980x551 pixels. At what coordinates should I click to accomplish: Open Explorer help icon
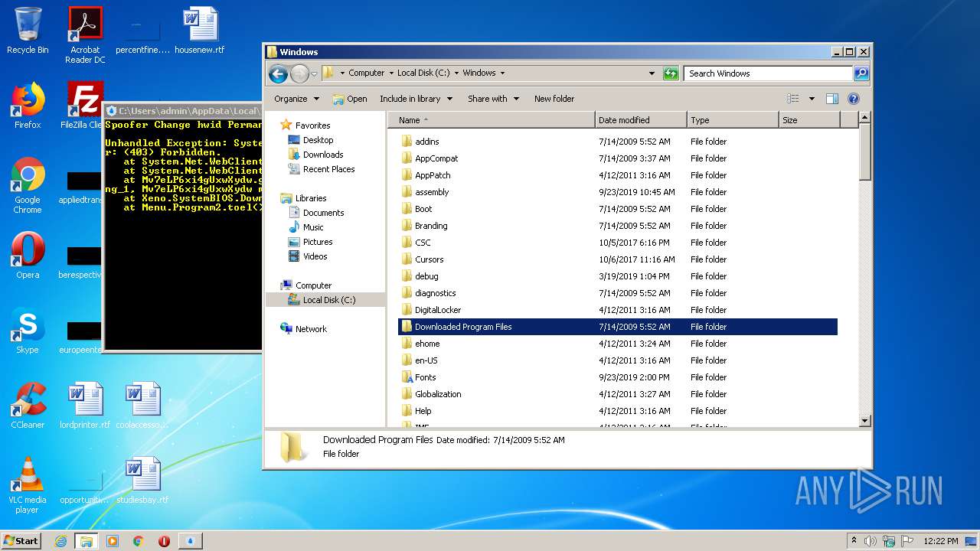[854, 99]
